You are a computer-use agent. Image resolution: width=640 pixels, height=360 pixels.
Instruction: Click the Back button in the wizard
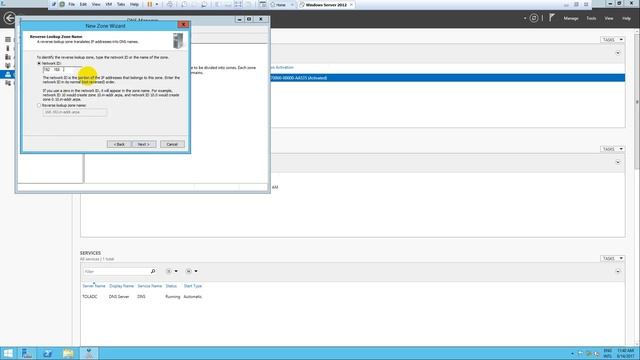point(119,144)
